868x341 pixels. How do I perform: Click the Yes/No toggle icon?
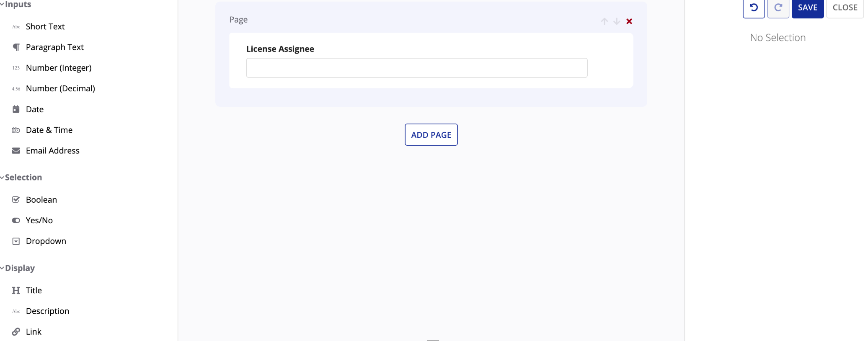point(16,220)
